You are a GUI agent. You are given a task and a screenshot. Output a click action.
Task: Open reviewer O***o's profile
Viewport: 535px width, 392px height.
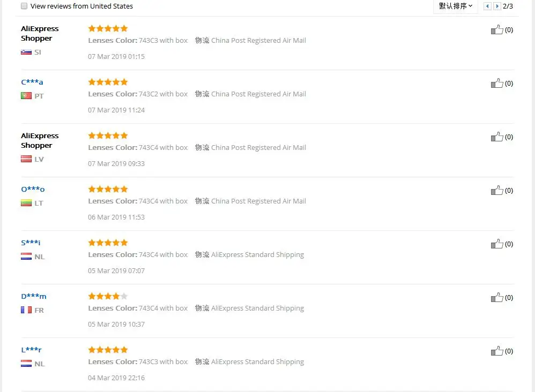tap(33, 189)
